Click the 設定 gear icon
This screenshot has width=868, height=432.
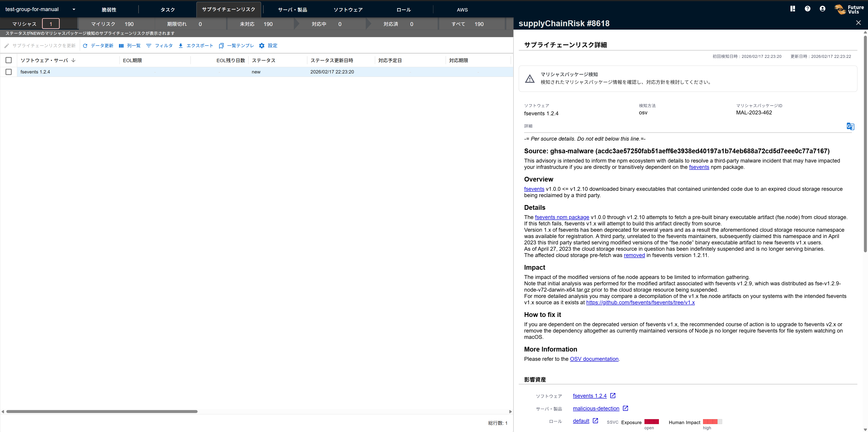click(x=262, y=46)
